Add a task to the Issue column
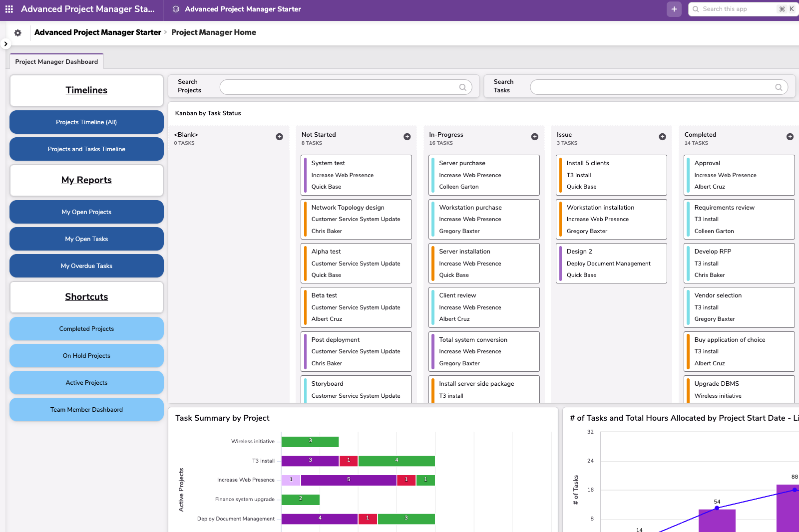 [x=663, y=136]
